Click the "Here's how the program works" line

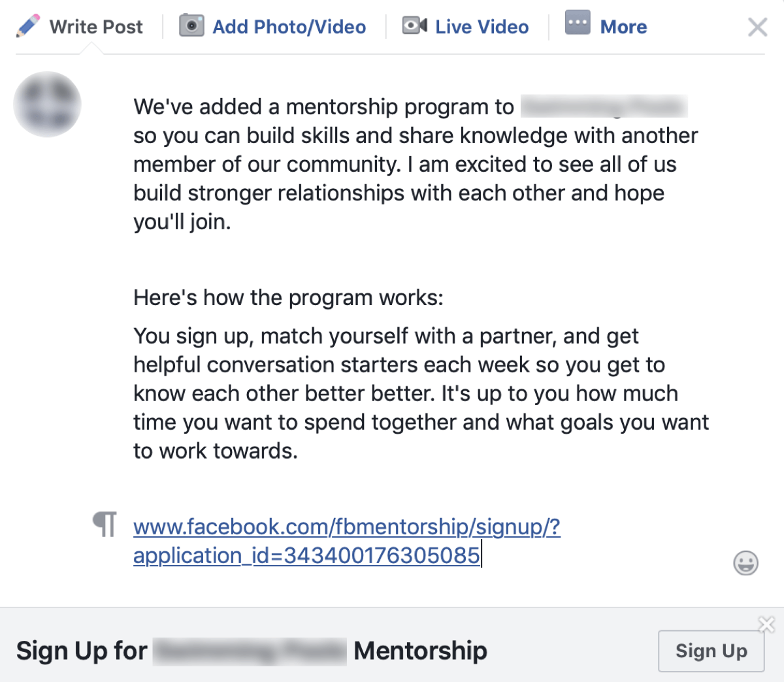tap(288, 298)
